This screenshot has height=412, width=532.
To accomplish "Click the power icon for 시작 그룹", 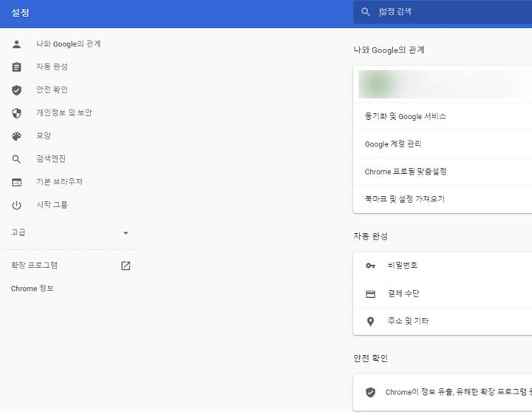I will [16, 205].
